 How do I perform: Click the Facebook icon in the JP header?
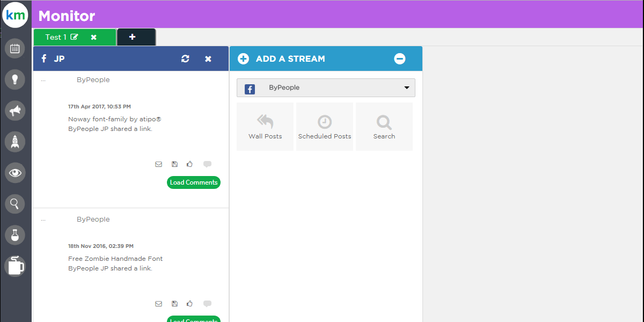tap(44, 58)
